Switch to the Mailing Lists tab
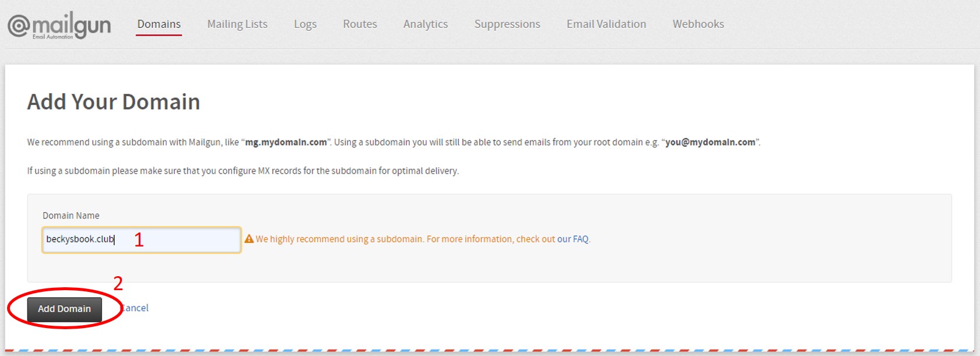980x356 pixels. coord(237,24)
